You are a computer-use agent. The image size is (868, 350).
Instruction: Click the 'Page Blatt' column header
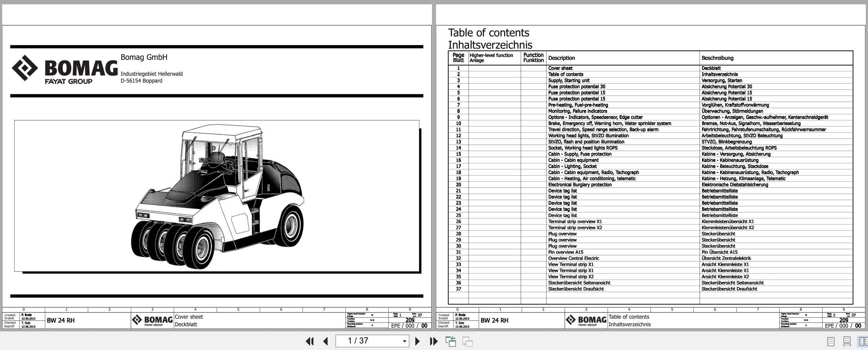[458, 58]
